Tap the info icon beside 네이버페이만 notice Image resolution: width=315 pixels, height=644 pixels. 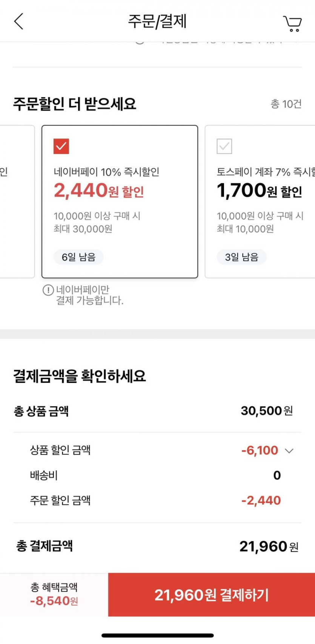click(48, 290)
